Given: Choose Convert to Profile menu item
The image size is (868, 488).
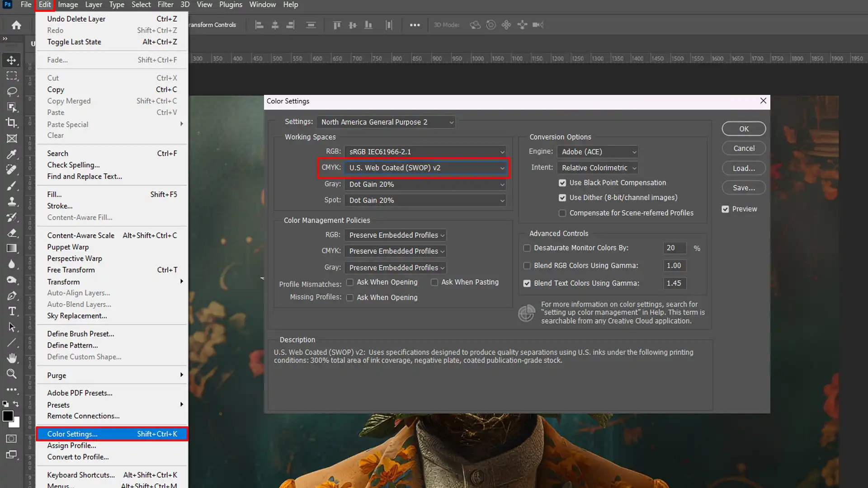Looking at the screenshot, I should pyautogui.click(x=112, y=457).
